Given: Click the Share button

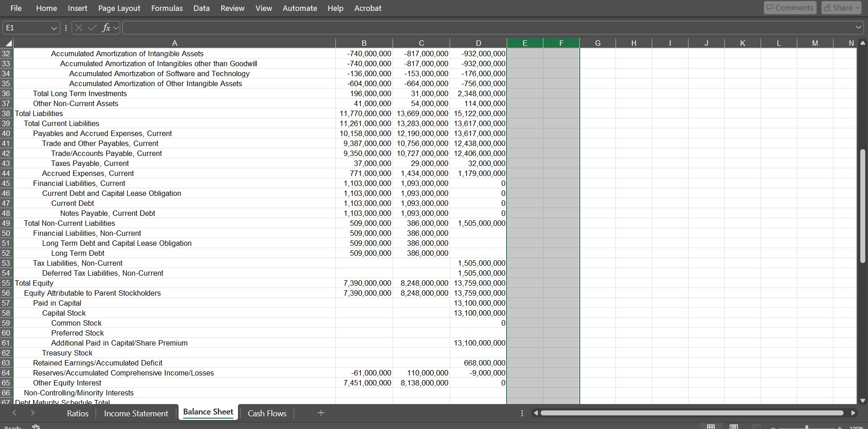Looking at the screenshot, I should coord(839,7).
